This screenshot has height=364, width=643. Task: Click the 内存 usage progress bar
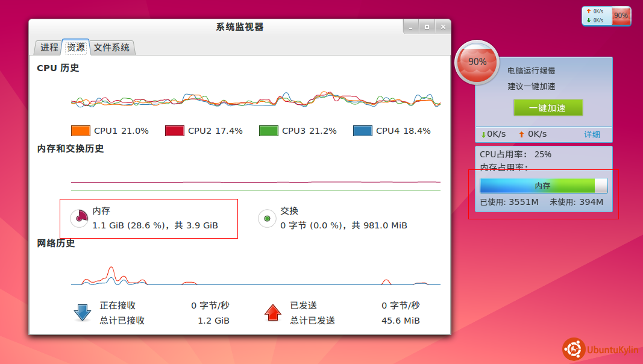tap(543, 186)
